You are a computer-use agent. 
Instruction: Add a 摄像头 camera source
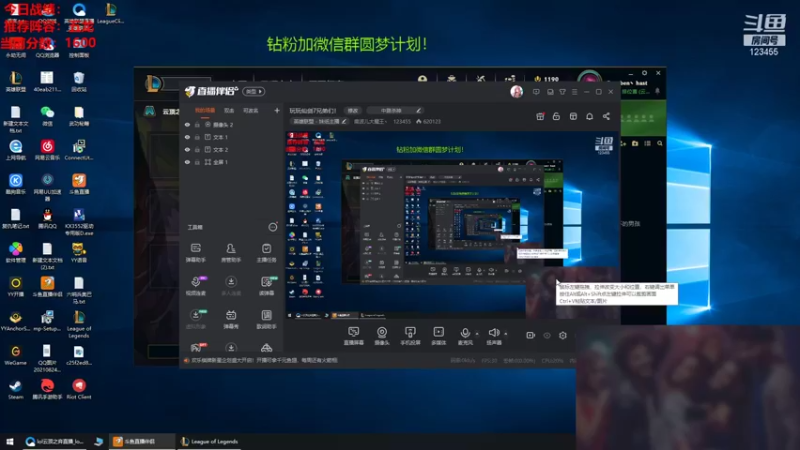click(x=382, y=336)
